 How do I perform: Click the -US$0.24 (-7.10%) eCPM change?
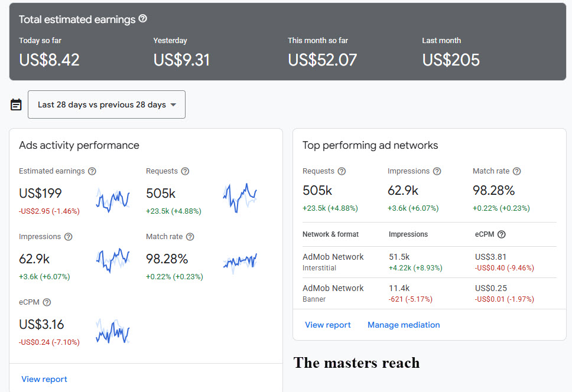(49, 342)
